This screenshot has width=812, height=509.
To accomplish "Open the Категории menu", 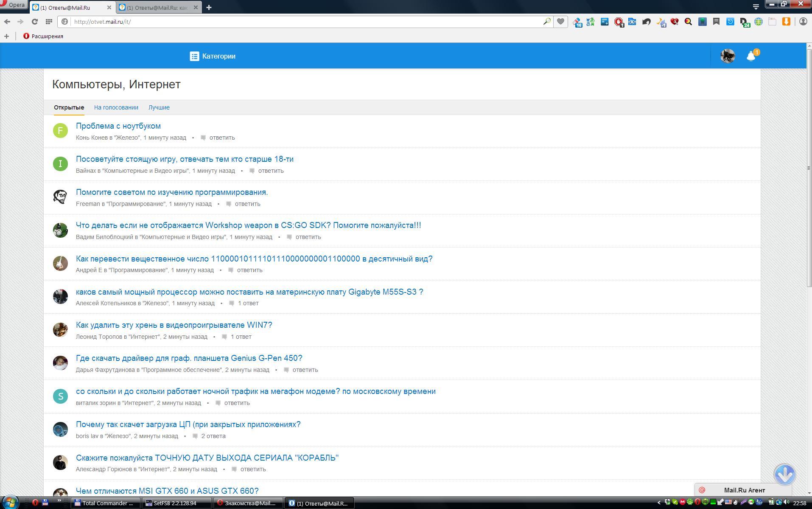I will click(213, 56).
